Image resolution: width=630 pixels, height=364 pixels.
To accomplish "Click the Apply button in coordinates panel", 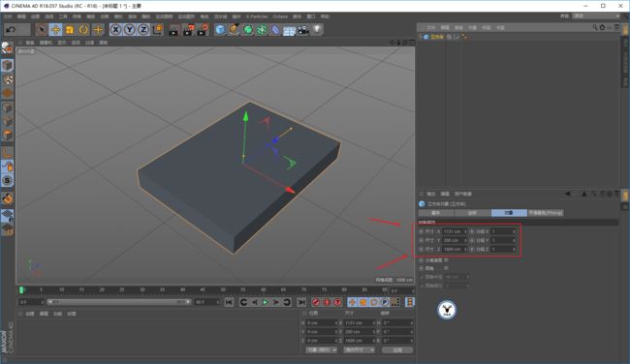I will pos(397,349).
